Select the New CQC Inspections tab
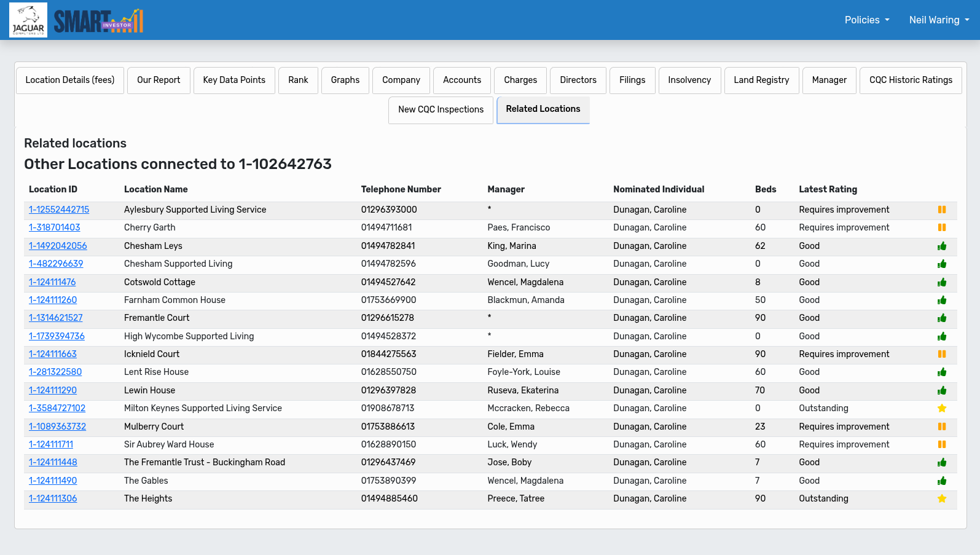The height and width of the screenshot is (555, 980). [x=441, y=109]
